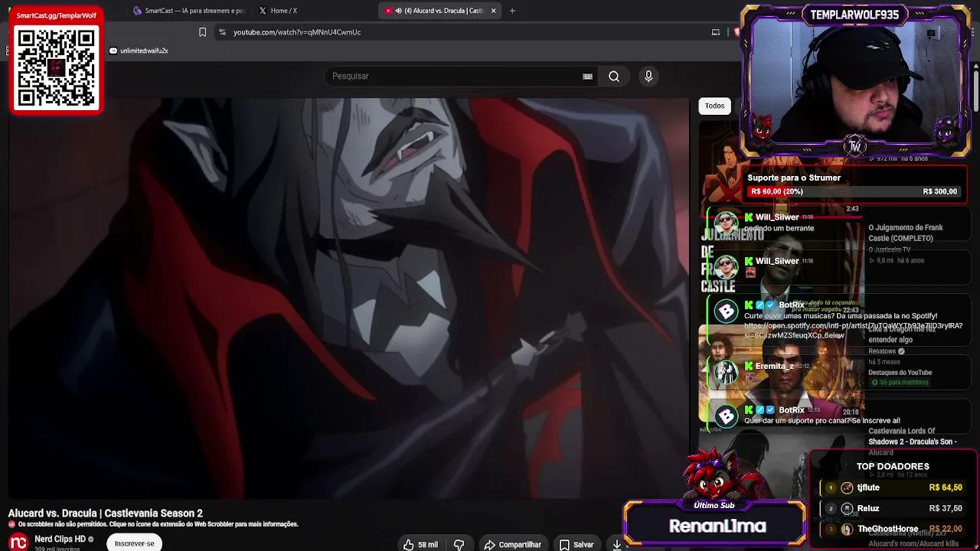Click the 'Só para membros' badge
This screenshot has height=551, width=980.
tap(901, 383)
